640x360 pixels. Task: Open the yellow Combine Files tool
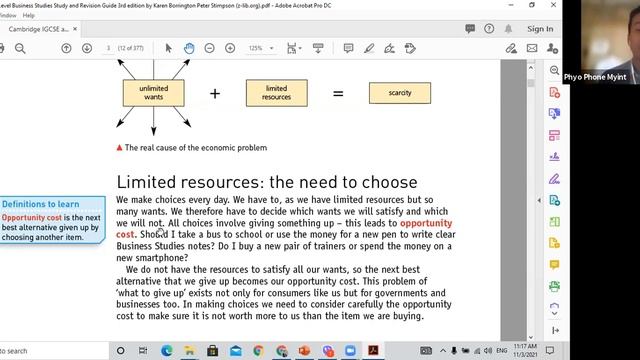(x=554, y=243)
